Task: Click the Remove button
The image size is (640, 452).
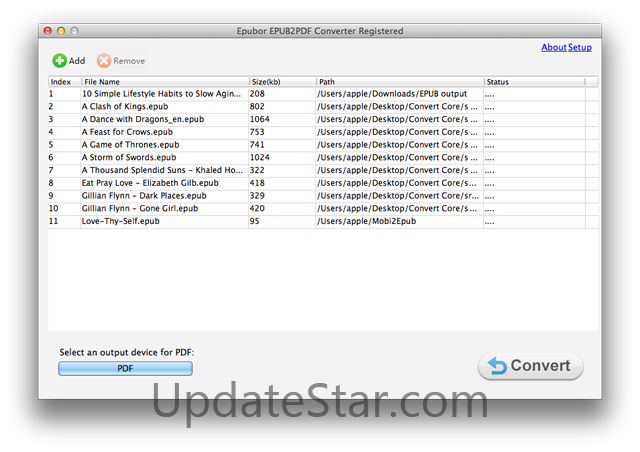Action: coord(121,61)
